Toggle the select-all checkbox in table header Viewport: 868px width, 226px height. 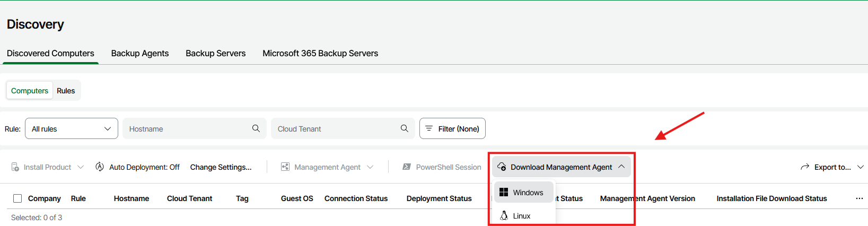tap(17, 198)
